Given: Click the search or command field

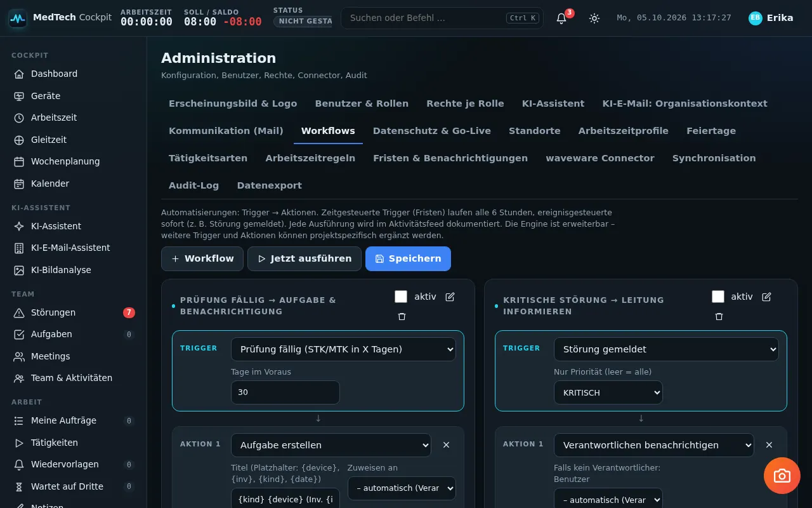Looking at the screenshot, I should 442,18.
